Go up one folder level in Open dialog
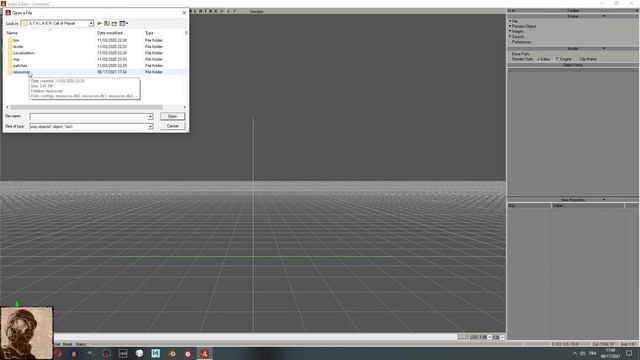The width and height of the screenshot is (640, 360). pos(107,24)
